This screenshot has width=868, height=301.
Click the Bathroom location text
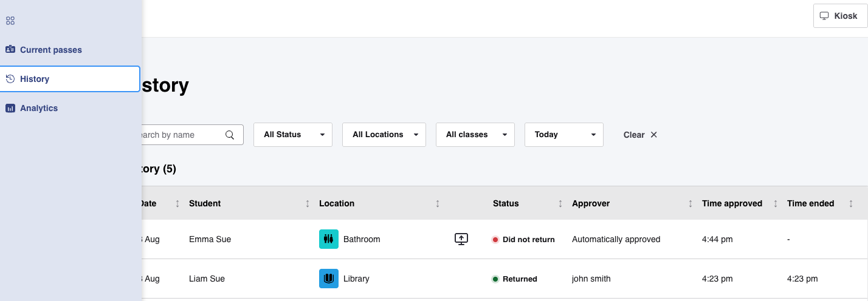tap(362, 239)
